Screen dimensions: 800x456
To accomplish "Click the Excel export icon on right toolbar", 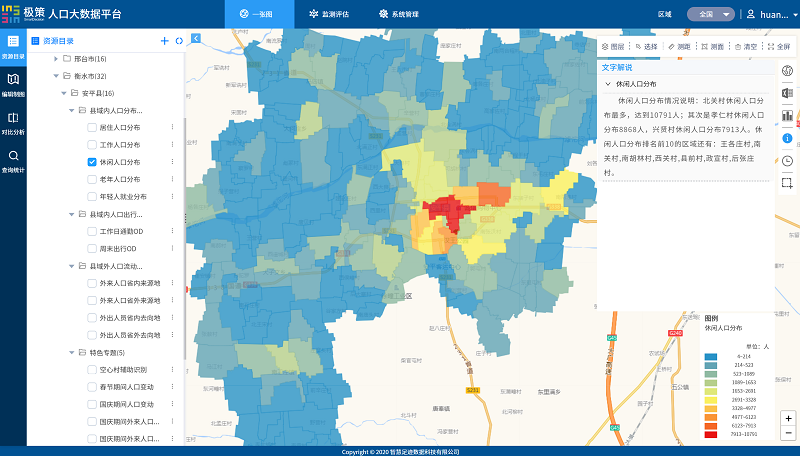I will (x=787, y=93).
